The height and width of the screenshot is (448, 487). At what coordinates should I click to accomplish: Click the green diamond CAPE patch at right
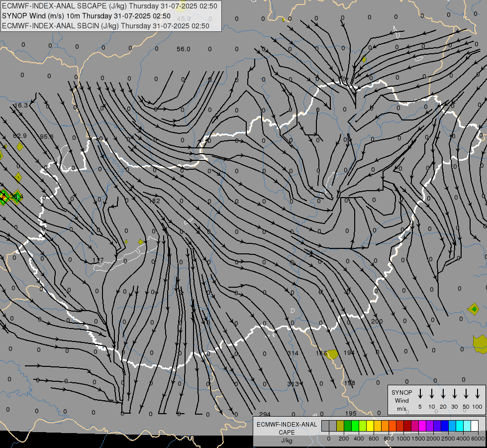click(474, 309)
